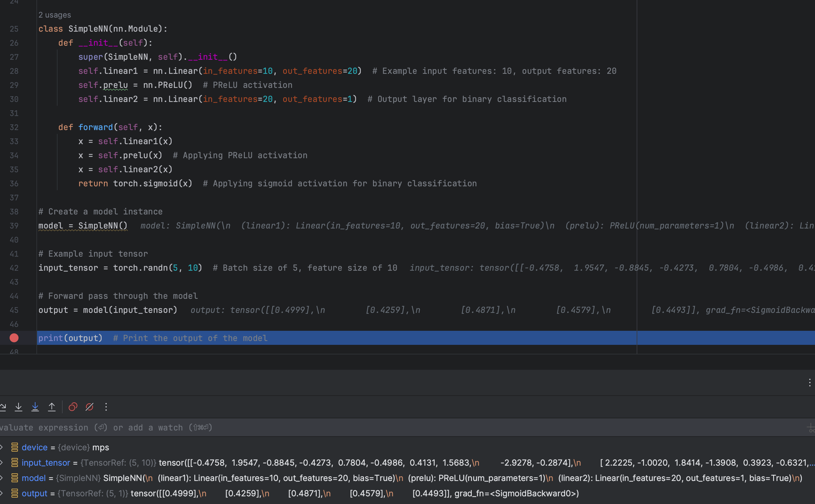Toggle the breakpoint on print(output) line
The width and height of the screenshot is (815, 504).
[14, 338]
